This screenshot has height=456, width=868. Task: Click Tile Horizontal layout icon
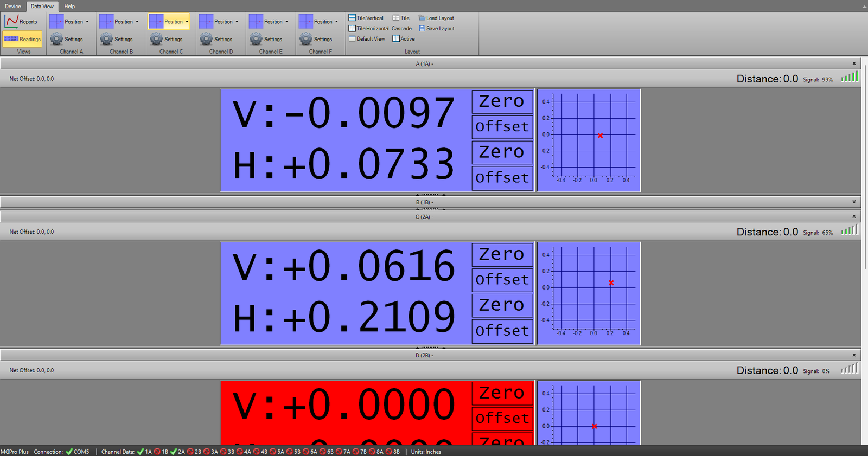352,28
